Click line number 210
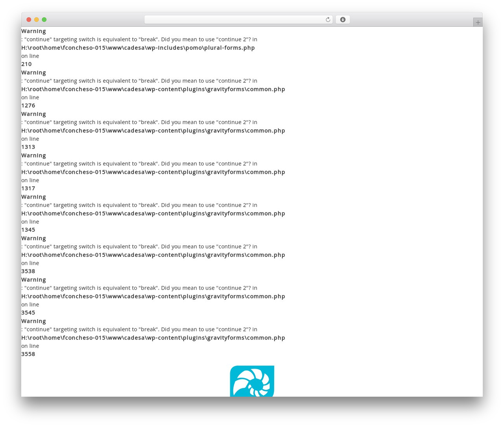This screenshot has height=427, width=504. 26,64
